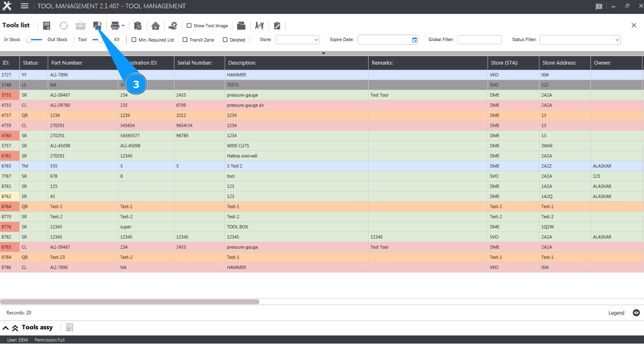This screenshot has width=644, height=344.
Task: Toggle the Legend eye icon
Action: tap(636, 313)
